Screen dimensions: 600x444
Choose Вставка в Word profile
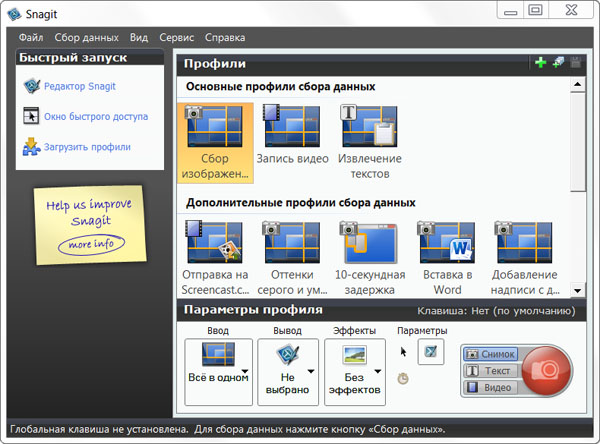pyautogui.click(x=447, y=258)
